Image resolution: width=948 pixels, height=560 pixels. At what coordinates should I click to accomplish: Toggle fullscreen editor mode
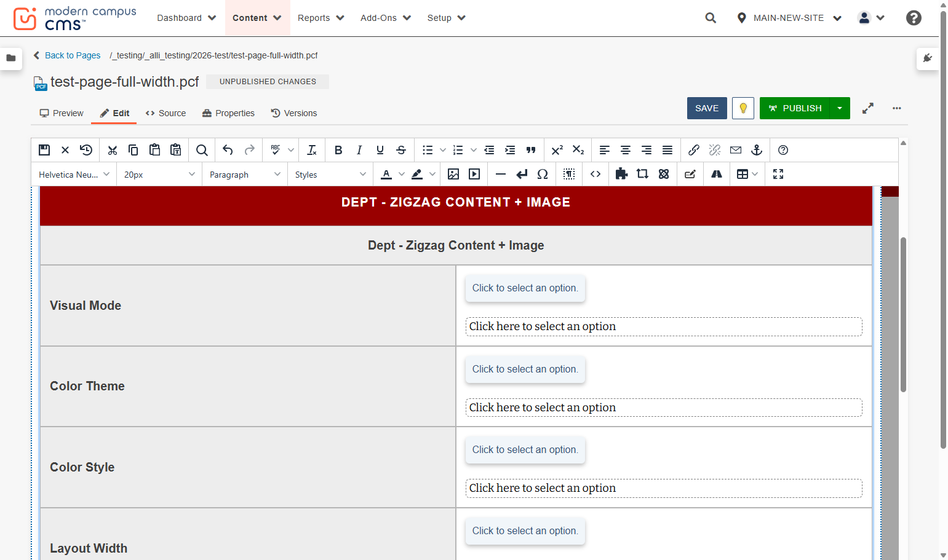tap(778, 174)
